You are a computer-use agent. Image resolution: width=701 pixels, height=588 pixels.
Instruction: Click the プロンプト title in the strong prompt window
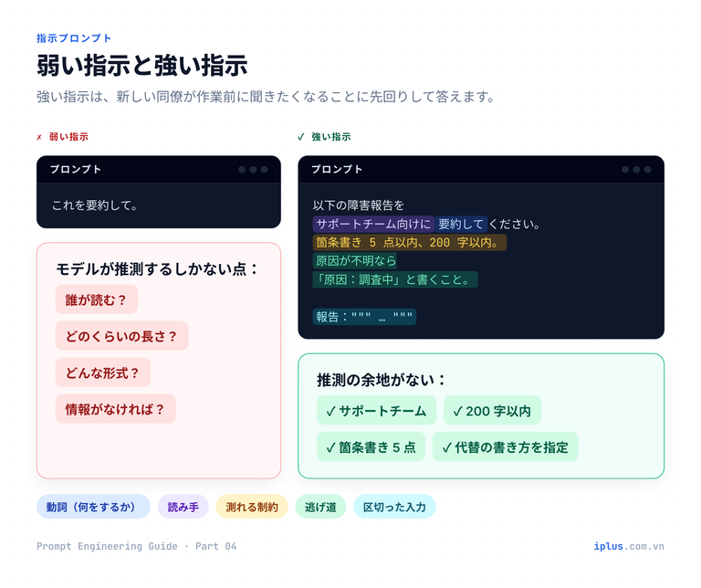(337, 170)
